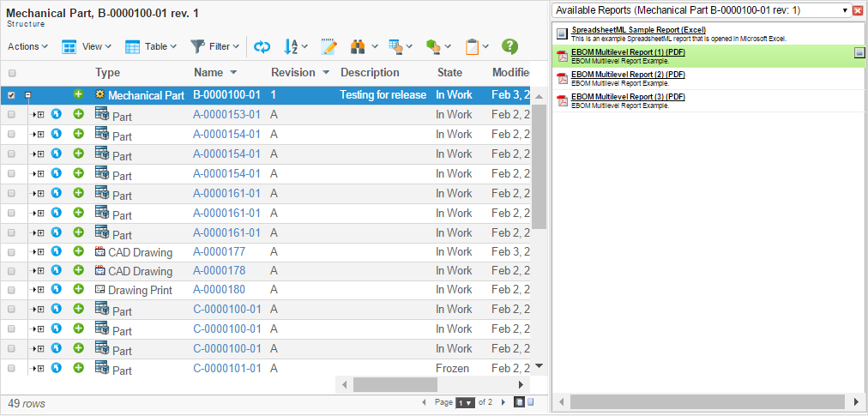Image resolution: width=868 pixels, height=416 pixels.
Task: Check the box for the Drawing Print A-0000180 row
Action: tap(11, 290)
